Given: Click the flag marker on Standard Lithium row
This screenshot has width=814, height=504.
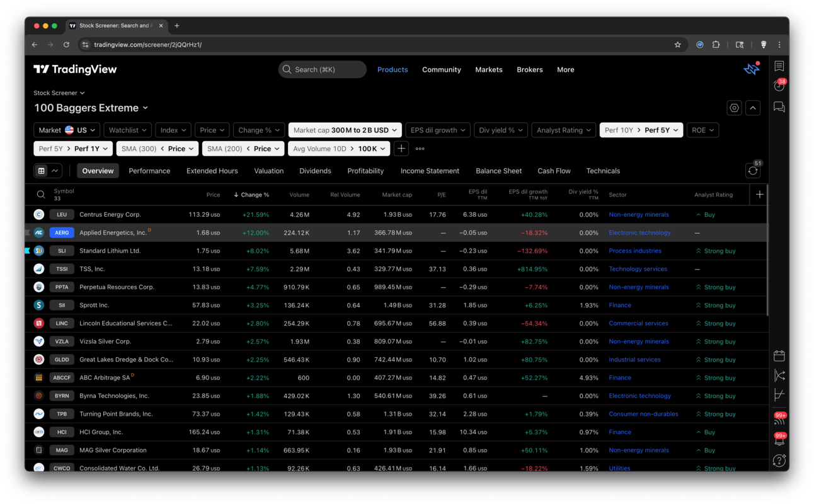Looking at the screenshot, I should point(28,251).
